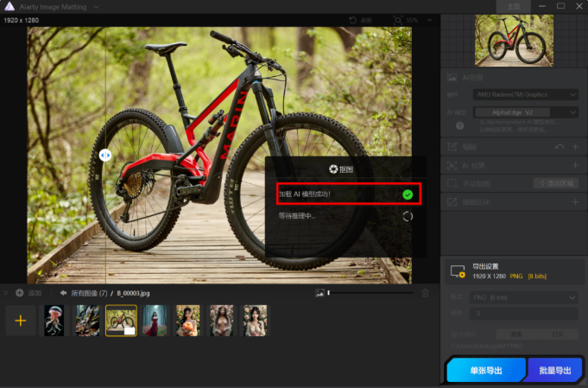Image resolution: width=588 pixels, height=388 pixels.
Task: Click the undo arrow in 编辑 row
Action: point(560,147)
